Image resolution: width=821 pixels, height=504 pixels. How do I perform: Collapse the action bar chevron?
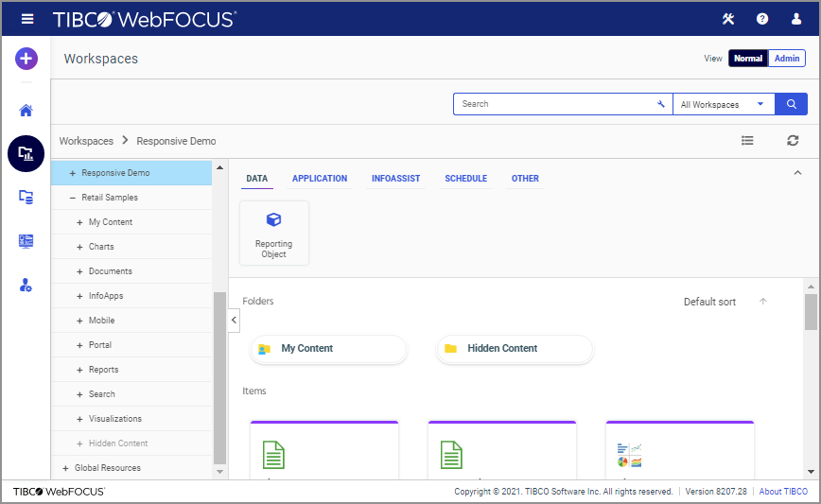[797, 173]
